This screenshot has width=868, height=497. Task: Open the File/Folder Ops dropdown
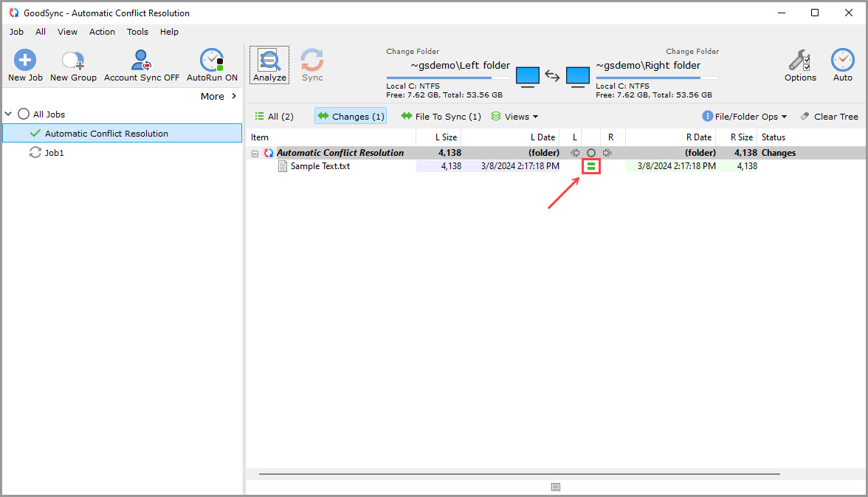tap(744, 117)
